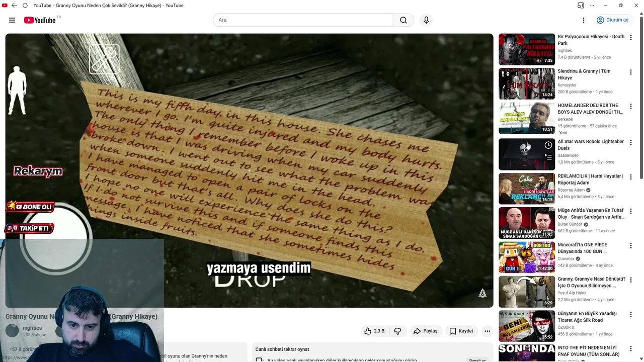Open REKLAMCILIK Harbi Hayatlar video thumbnail
The height and width of the screenshot is (362, 644).
point(527,189)
